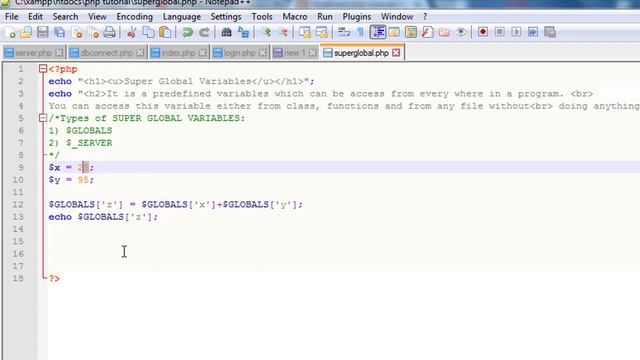Image resolution: width=640 pixels, height=360 pixels.
Task: Click the Paste clipboard icon
Action: pos(165,32)
